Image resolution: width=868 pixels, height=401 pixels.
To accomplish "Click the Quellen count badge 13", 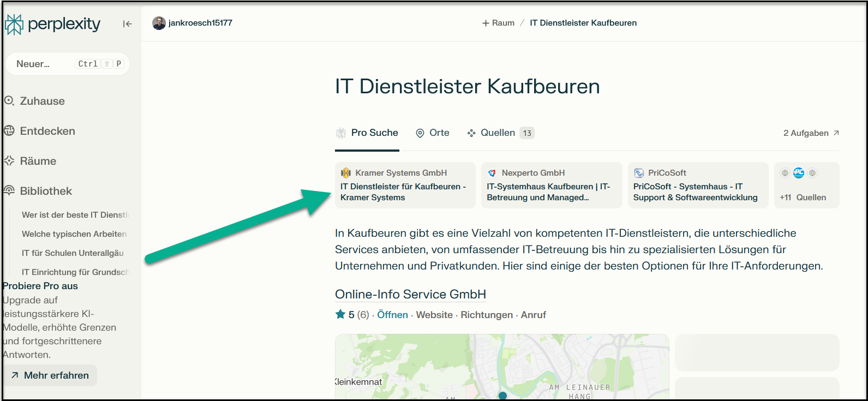I will (527, 133).
